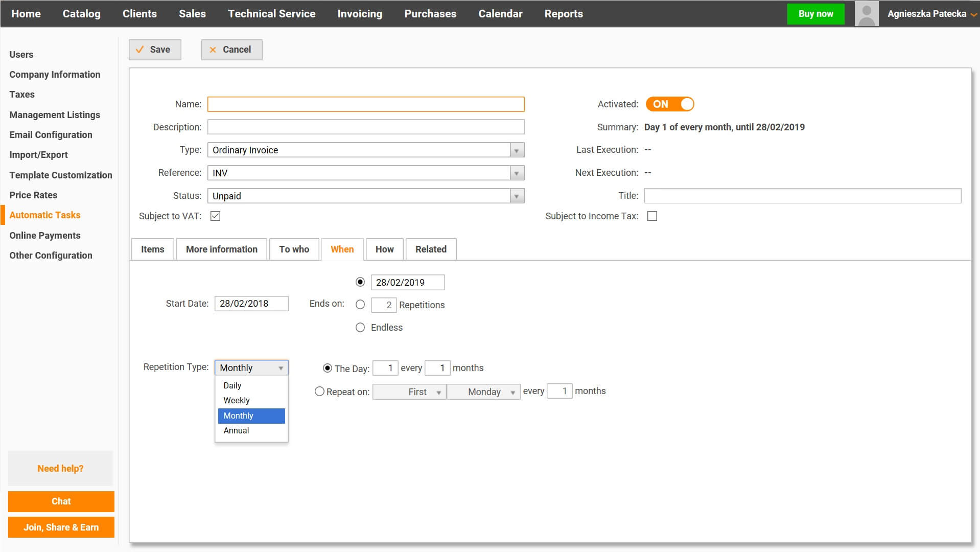Click the Need help? link
This screenshot has height=552, width=980.
[60, 469]
